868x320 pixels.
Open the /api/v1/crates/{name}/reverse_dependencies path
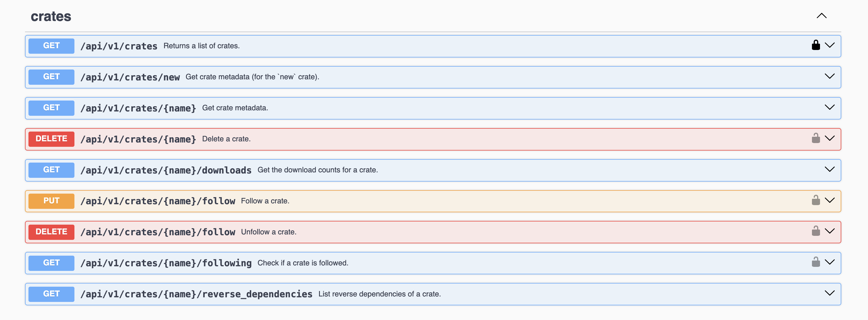point(196,294)
